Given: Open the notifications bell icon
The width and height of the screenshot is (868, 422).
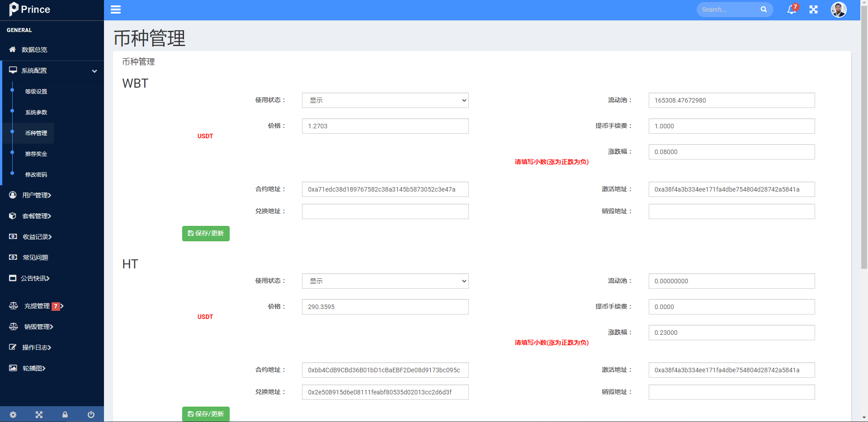Looking at the screenshot, I should [x=791, y=9].
